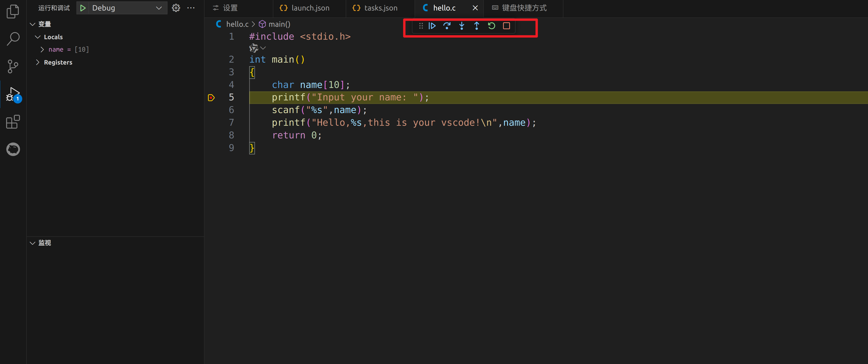Expand the code lens chevron above main
The image size is (868, 364).
point(263,48)
